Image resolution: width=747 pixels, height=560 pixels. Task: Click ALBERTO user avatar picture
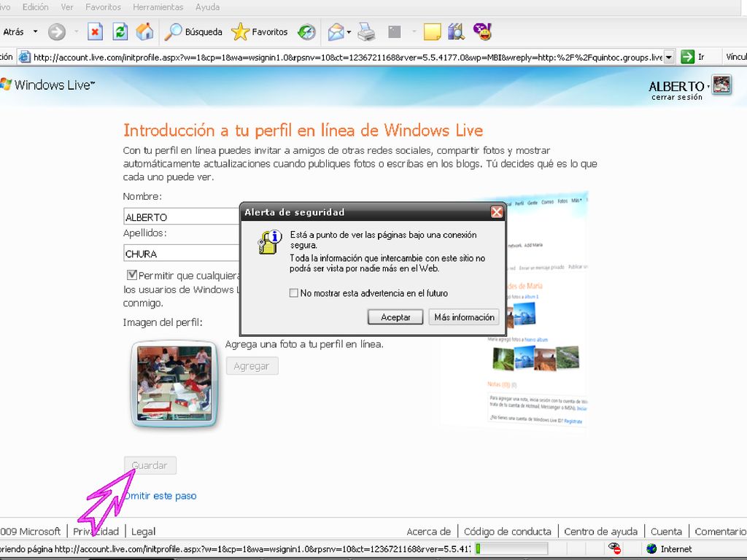coord(721,85)
